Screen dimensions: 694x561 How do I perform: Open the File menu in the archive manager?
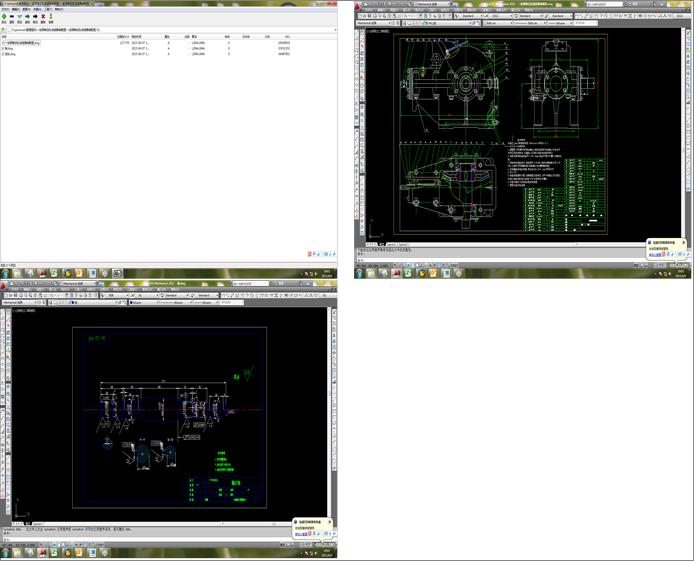click(x=4, y=10)
